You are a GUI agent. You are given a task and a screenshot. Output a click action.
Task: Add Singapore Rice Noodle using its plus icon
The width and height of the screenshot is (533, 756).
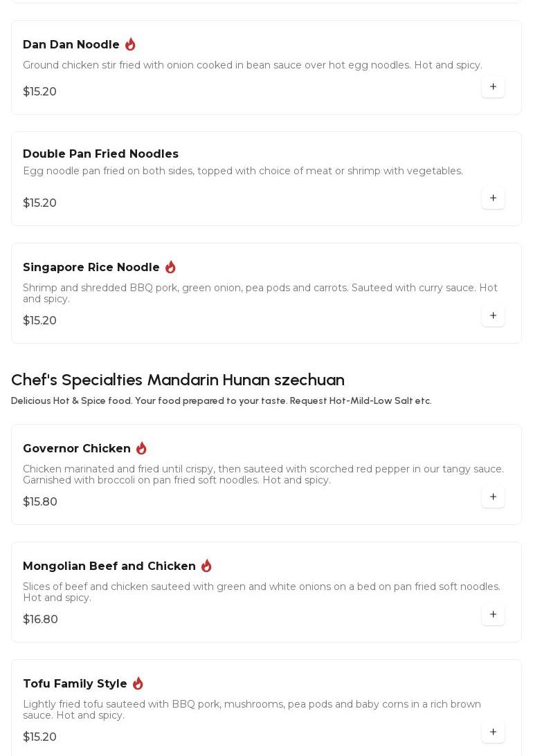coord(493,315)
